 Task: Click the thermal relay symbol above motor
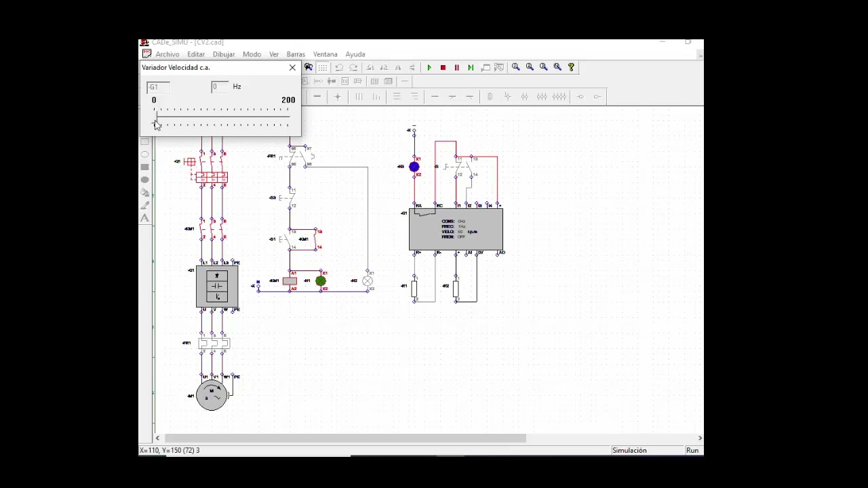tap(214, 344)
